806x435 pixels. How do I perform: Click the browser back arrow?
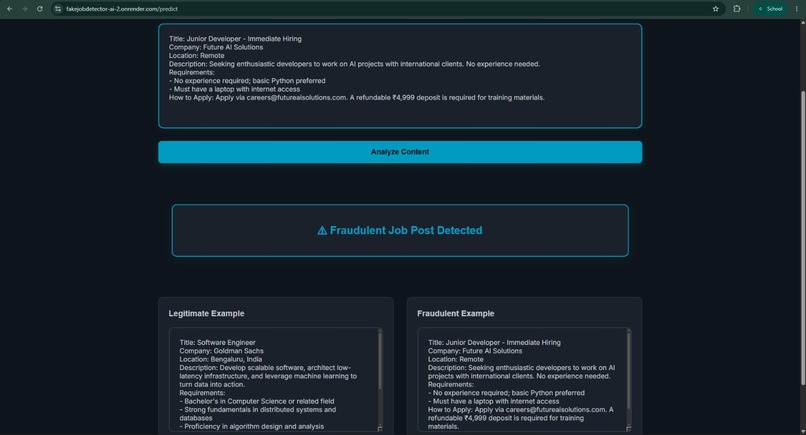tap(9, 9)
